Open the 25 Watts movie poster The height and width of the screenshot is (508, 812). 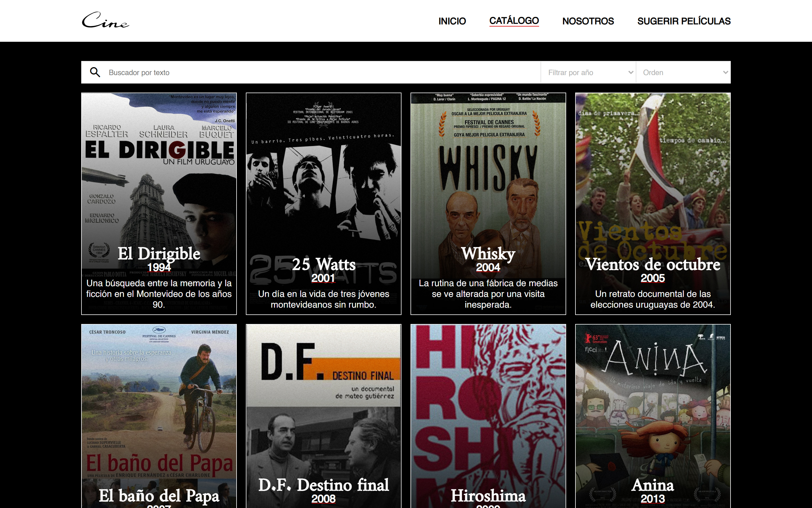323,203
